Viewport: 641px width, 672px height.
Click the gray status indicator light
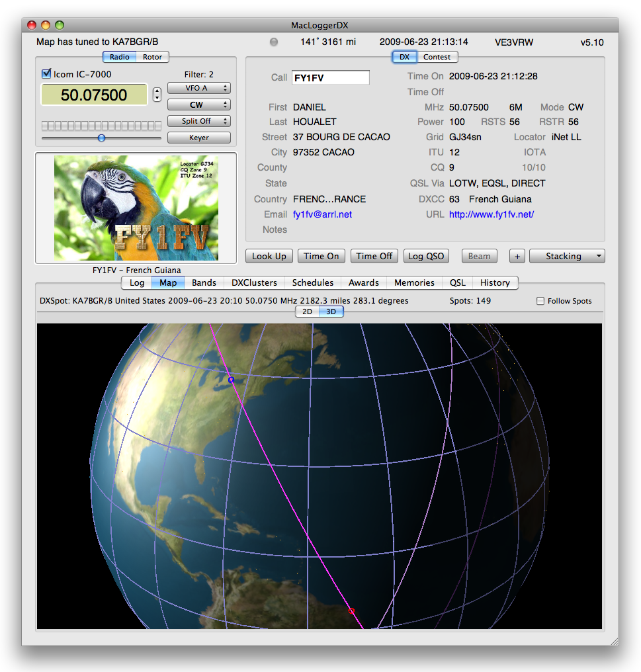point(274,42)
